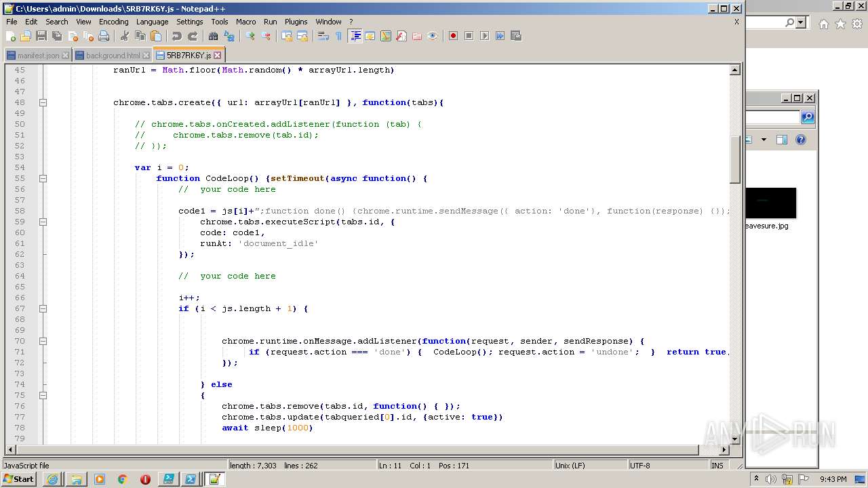Click the Save All toolbar icon
The height and width of the screenshot is (488, 868).
(57, 36)
